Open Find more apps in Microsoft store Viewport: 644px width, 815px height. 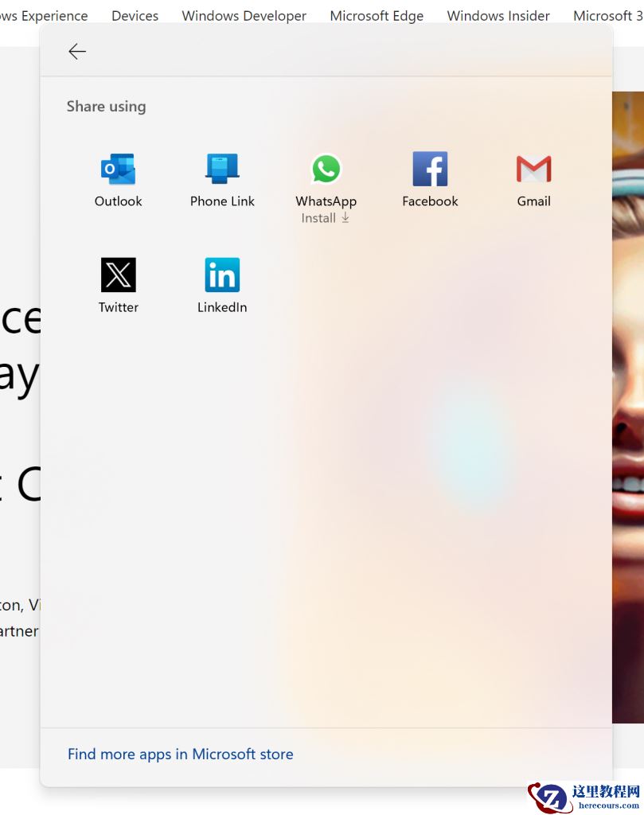click(x=180, y=754)
